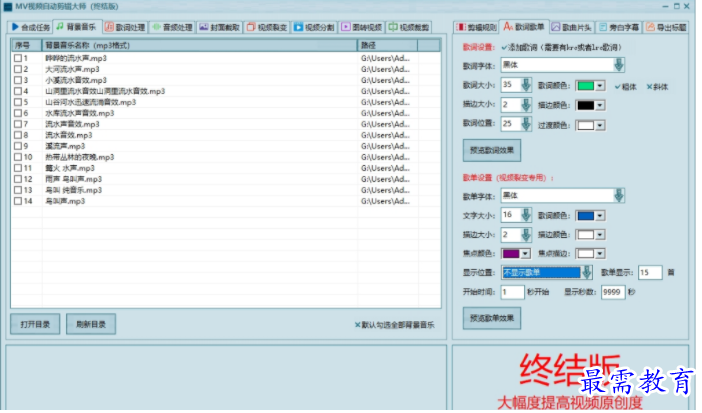
Task: Open the 描边大小 dropdown in playlist settings
Action: [526, 235]
